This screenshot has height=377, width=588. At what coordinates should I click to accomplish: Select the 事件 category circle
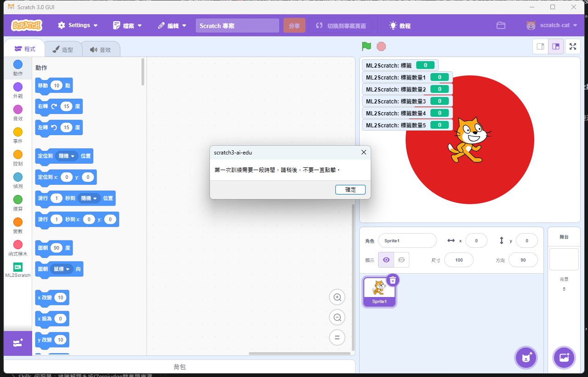18,132
